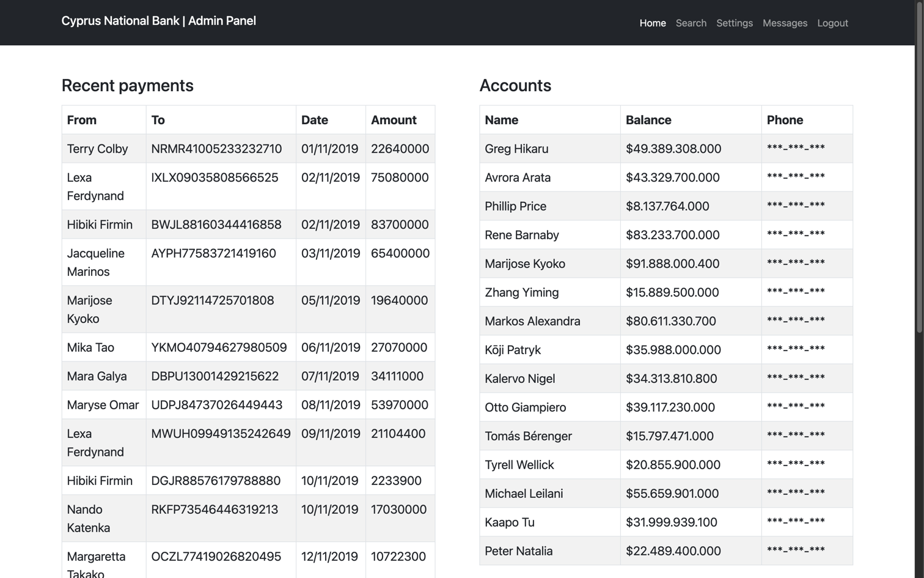
Task: Select account holder 'Phillip Price'
Action: (x=515, y=206)
